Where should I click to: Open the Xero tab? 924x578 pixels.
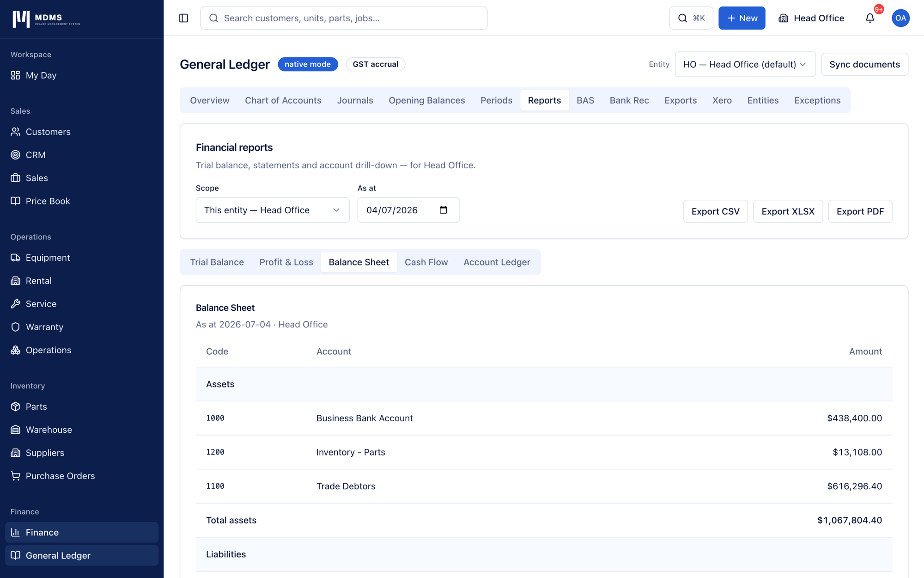pos(722,100)
